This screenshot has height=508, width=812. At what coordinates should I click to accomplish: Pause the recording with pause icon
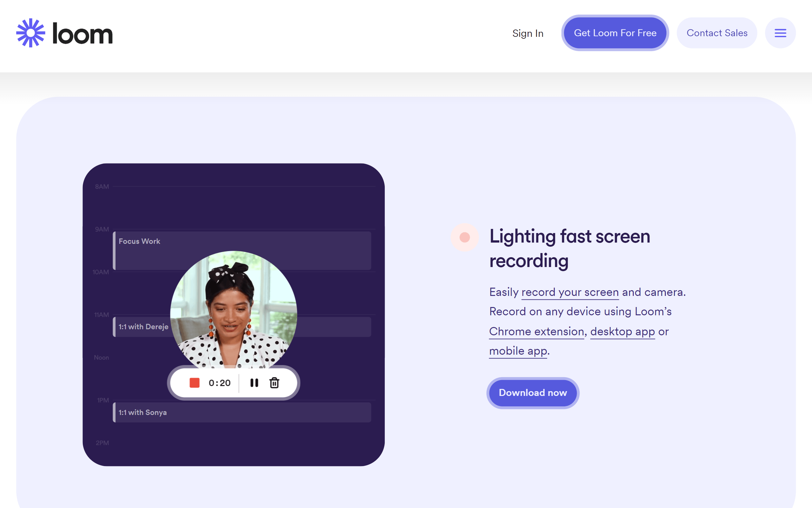tap(254, 383)
